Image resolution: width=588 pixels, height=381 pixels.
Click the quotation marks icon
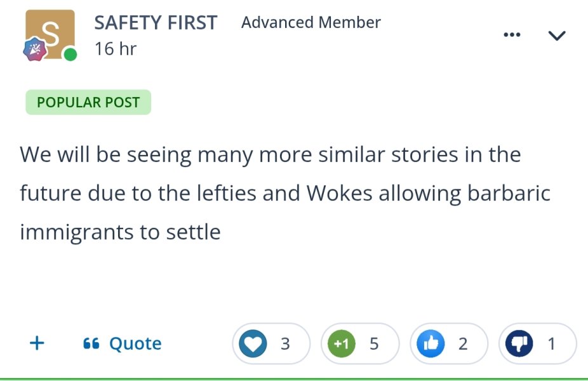tap(91, 343)
